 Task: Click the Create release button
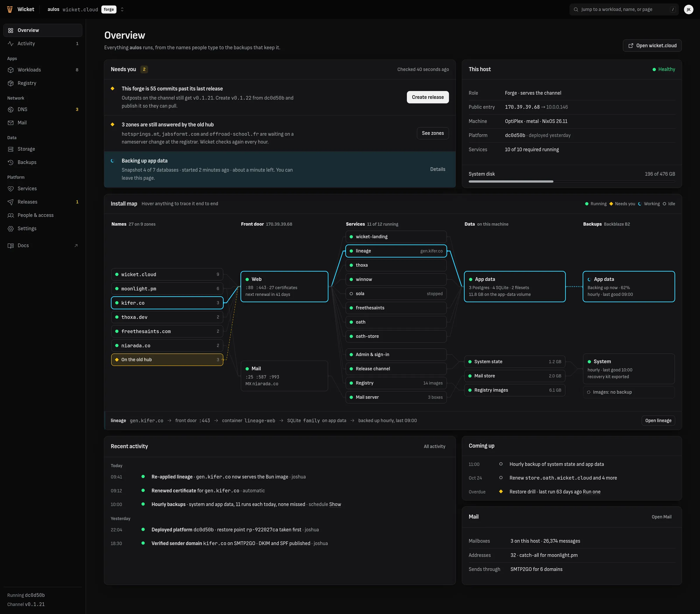click(x=428, y=97)
